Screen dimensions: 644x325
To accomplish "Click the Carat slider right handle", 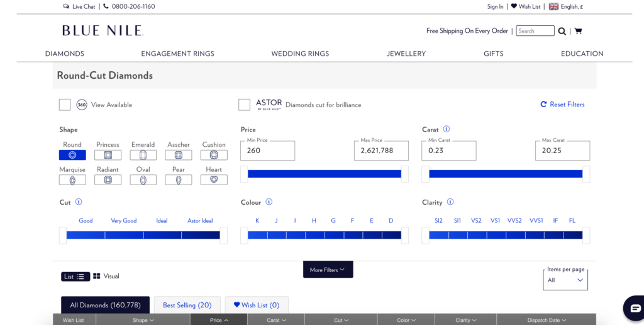I will (586, 174).
